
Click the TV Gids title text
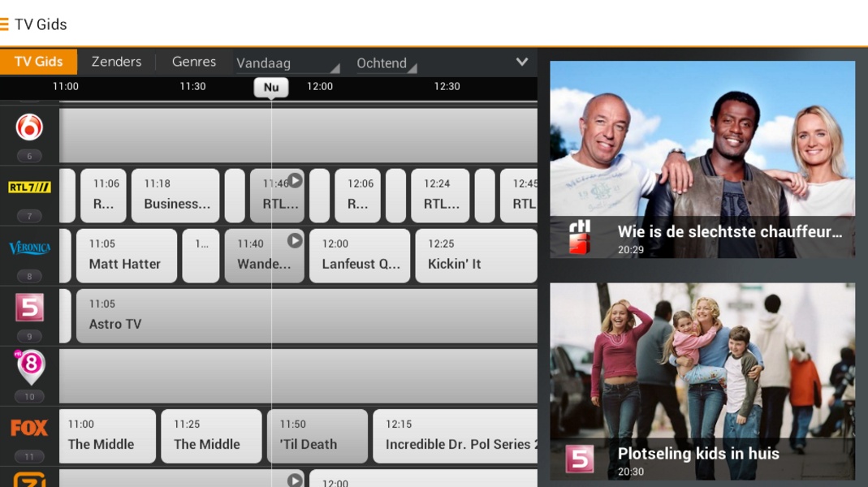(x=41, y=24)
